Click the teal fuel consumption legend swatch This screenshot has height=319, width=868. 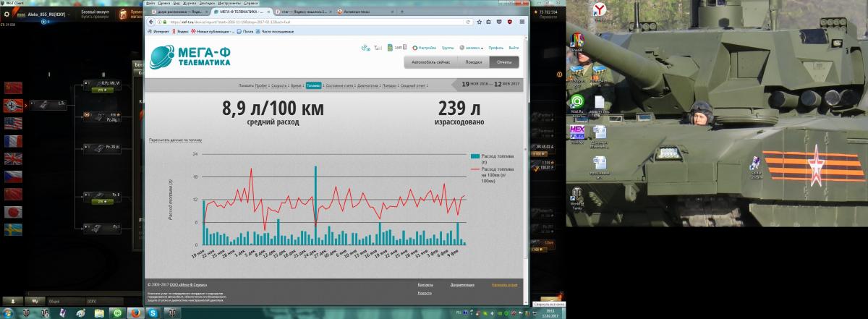pyautogui.click(x=475, y=156)
